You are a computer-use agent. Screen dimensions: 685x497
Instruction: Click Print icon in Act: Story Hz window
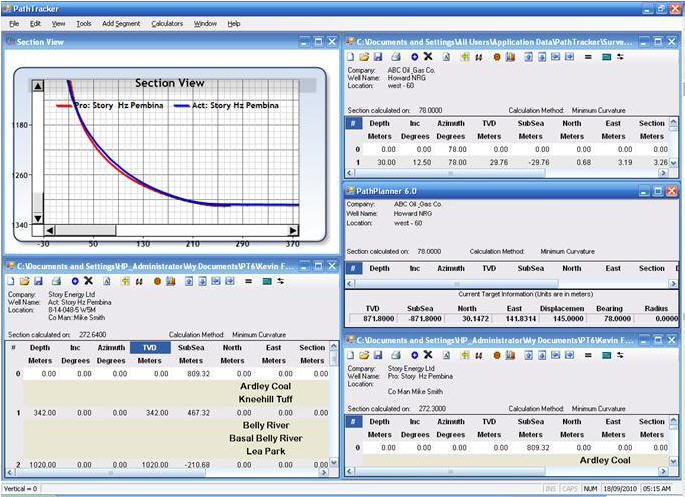click(56, 281)
